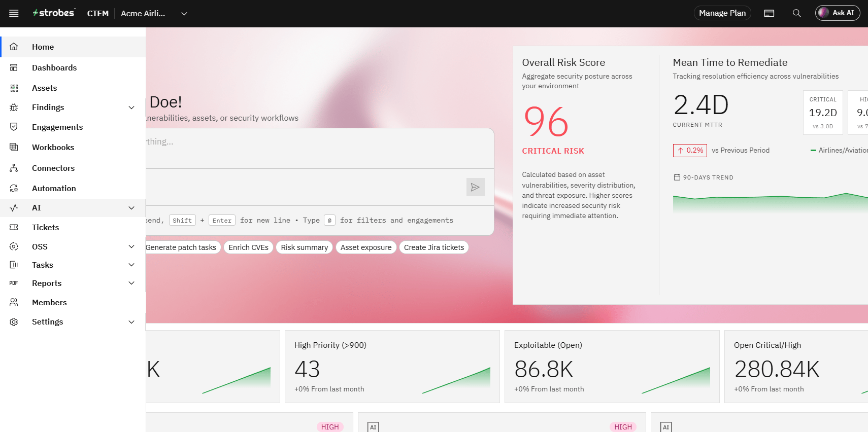Open Workbooks in the sidebar
868x432 pixels.
(73, 147)
